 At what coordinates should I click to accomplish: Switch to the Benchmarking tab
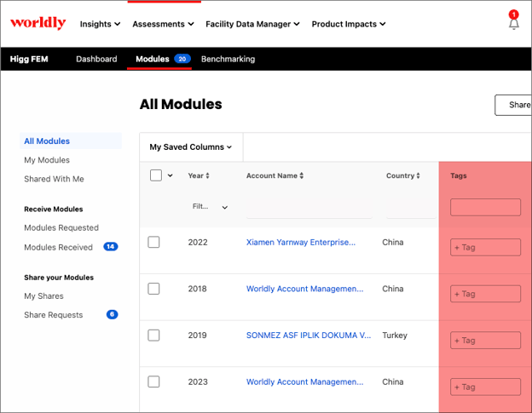(228, 59)
